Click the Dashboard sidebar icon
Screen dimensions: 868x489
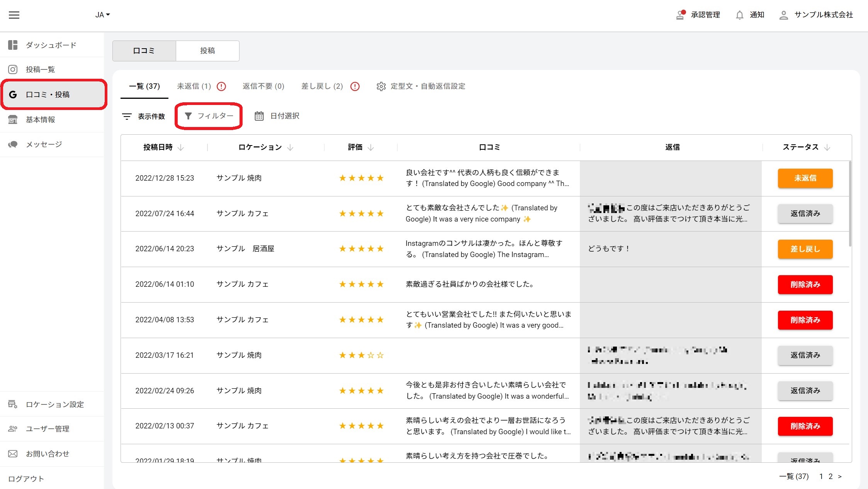pos(13,45)
